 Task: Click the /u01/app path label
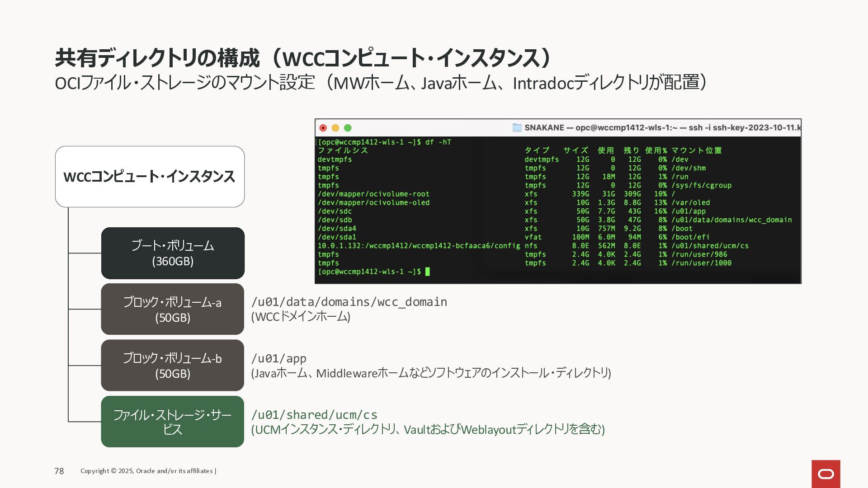pyautogui.click(x=279, y=358)
